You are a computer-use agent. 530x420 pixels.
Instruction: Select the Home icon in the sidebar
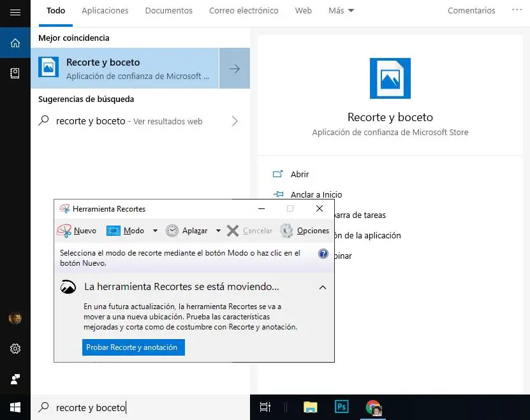pos(15,43)
